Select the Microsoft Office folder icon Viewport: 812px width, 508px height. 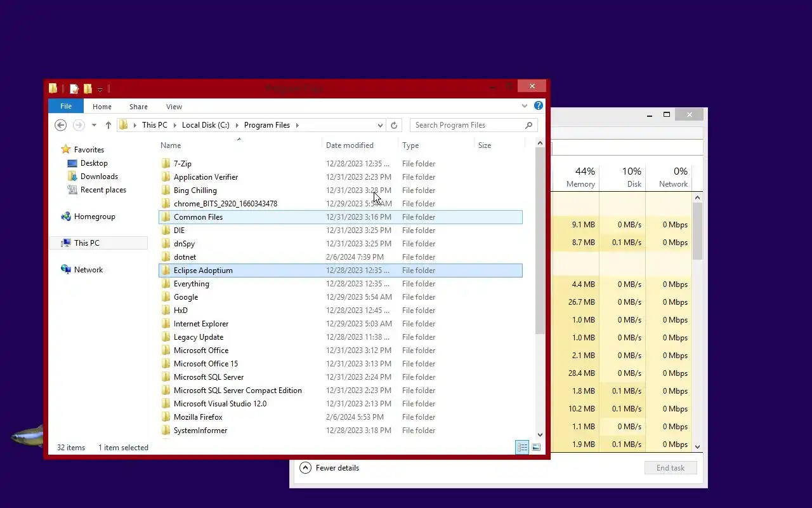pyautogui.click(x=166, y=351)
